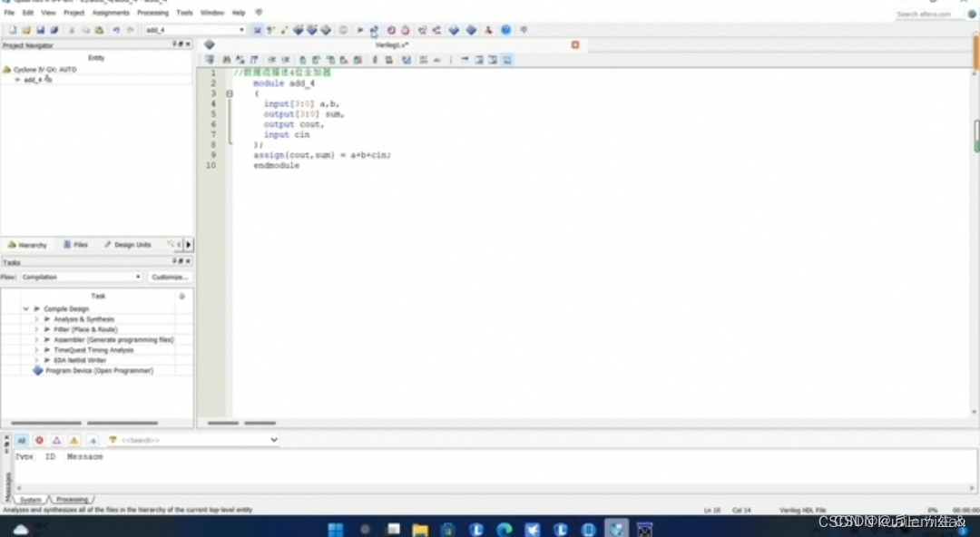Screen dimensions: 980x537
Task: Click the New file icon
Action: [x=12, y=30]
